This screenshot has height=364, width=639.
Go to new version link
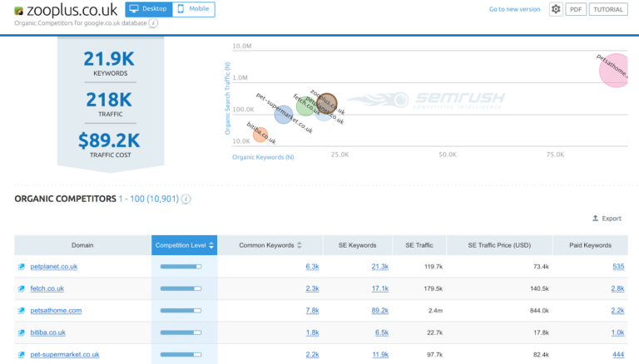(x=514, y=9)
